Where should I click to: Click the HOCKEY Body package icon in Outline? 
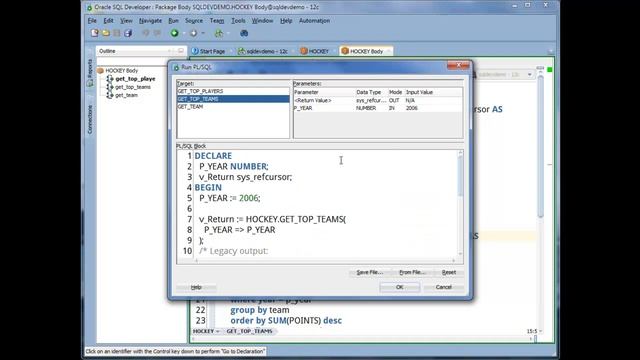(100, 71)
